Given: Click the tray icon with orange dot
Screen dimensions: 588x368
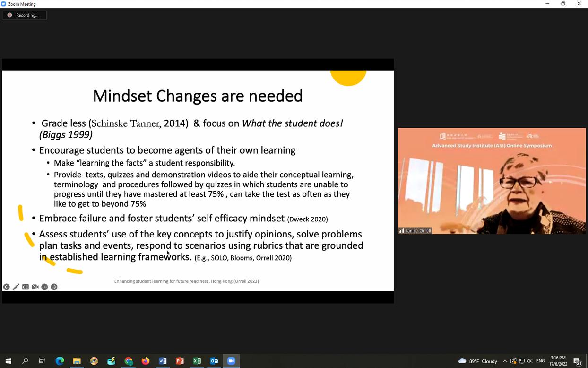Looking at the screenshot, I should pyautogui.click(x=513, y=361).
